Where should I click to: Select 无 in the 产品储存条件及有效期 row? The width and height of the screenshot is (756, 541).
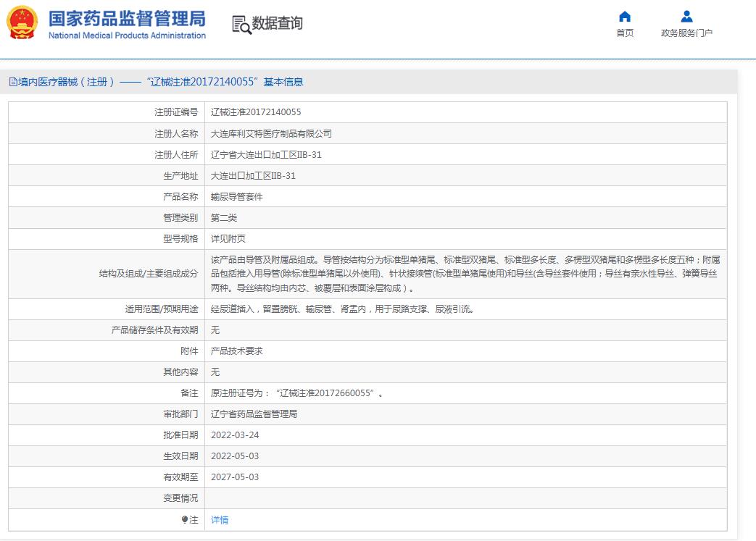[215, 330]
